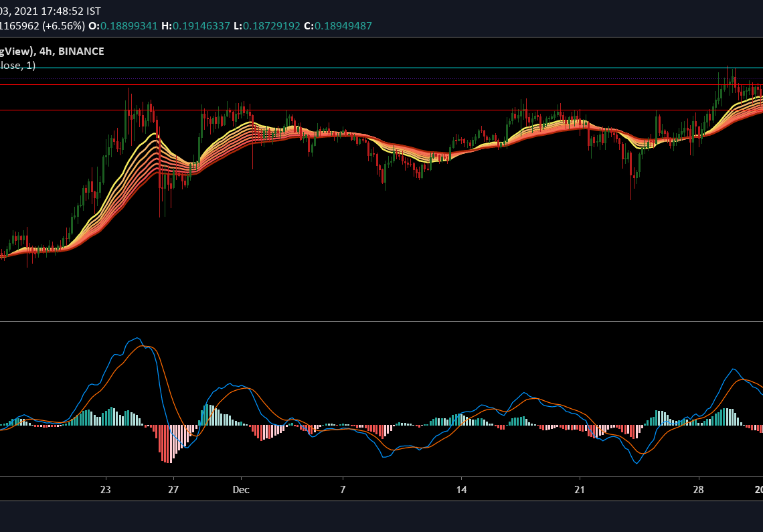Click the 7 date label on time axis
This screenshot has height=532, width=763.
point(343,489)
